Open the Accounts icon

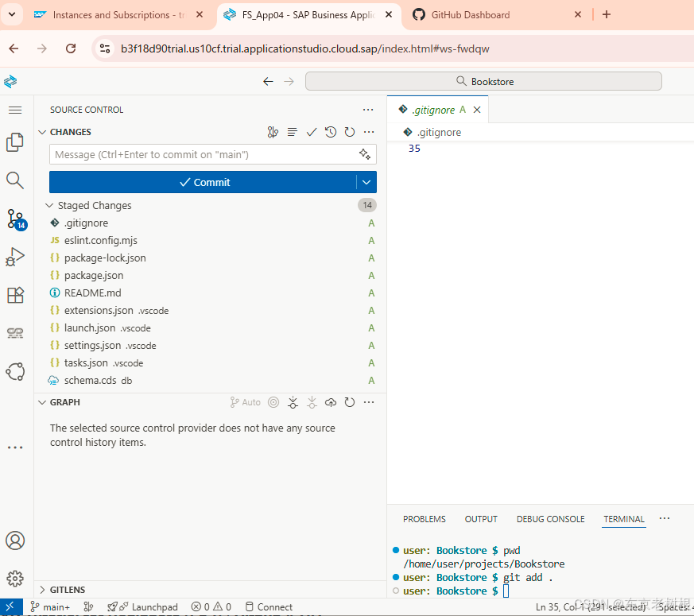[x=15, y=540]
